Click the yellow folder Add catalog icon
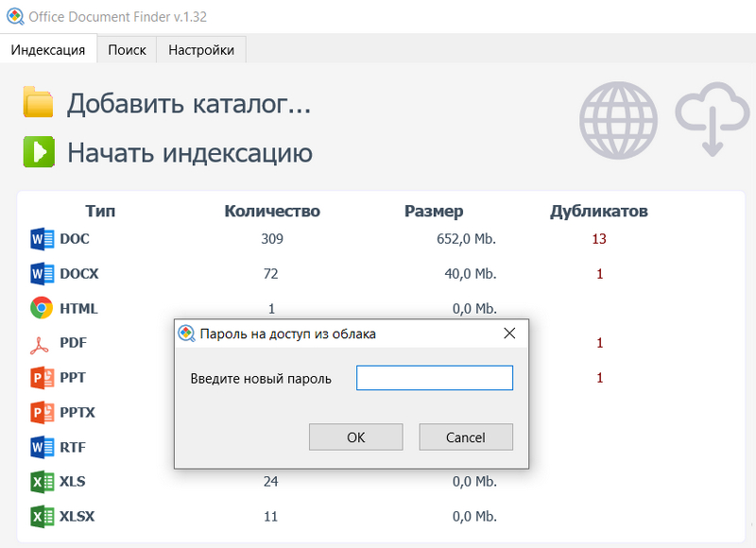Viewport: 756px width, 548px height. [38, 103]
